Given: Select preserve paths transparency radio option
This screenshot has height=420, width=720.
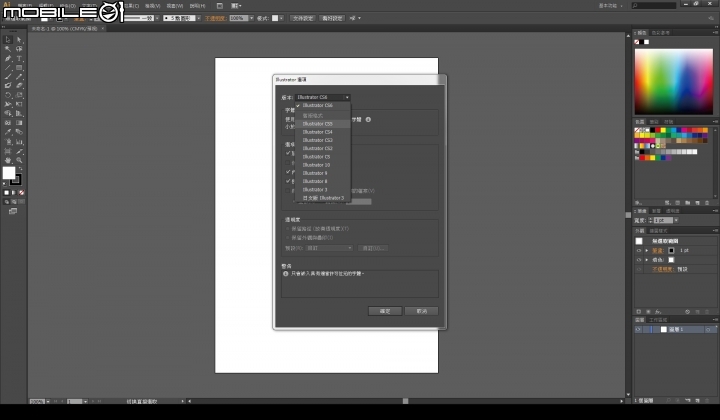Looking at the screenshot, I should pos(288,229).
